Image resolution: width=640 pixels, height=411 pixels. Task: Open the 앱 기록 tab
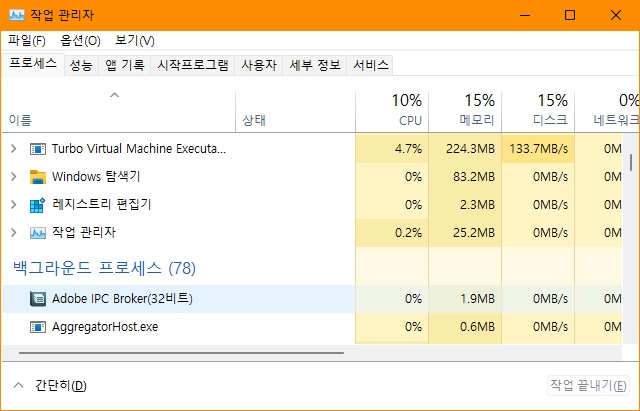point(124,65)
